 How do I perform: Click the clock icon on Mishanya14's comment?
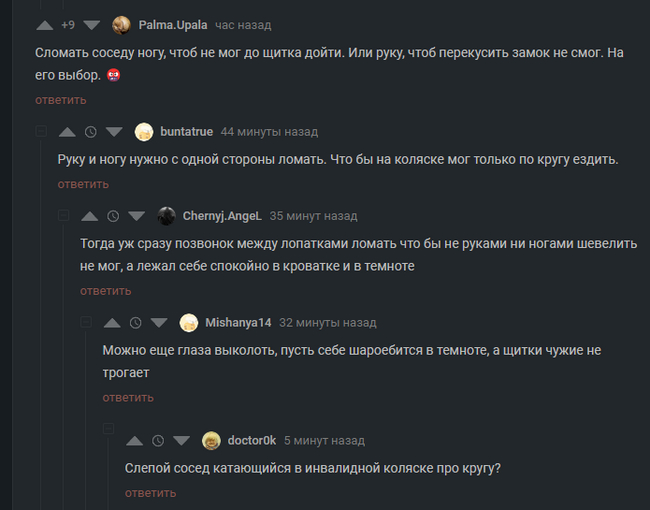click(136, 323)
